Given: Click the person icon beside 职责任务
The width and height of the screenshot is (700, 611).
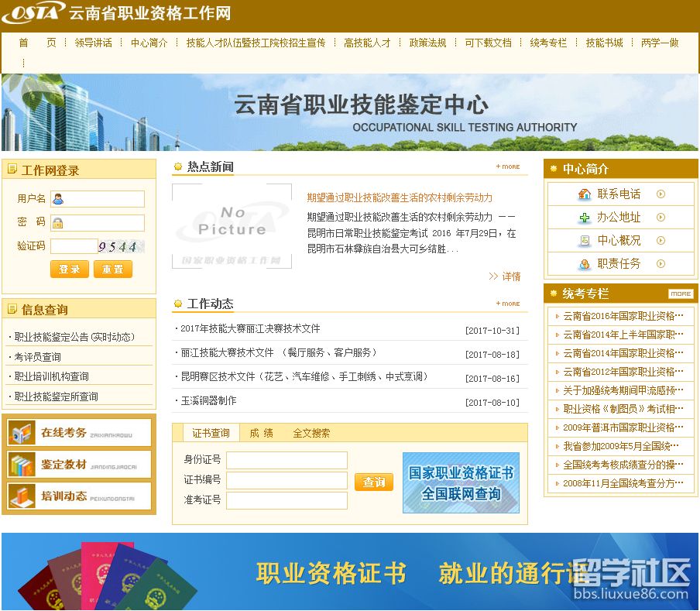Looking at the screenshot, I should (x=584, y=264).
